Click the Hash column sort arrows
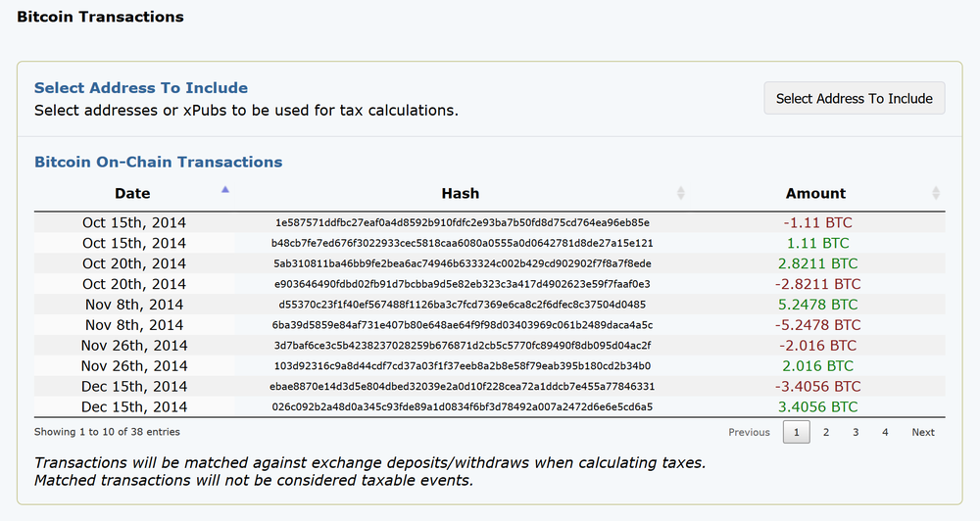Viewport: 980px width, 521px height. click(681, 193)
